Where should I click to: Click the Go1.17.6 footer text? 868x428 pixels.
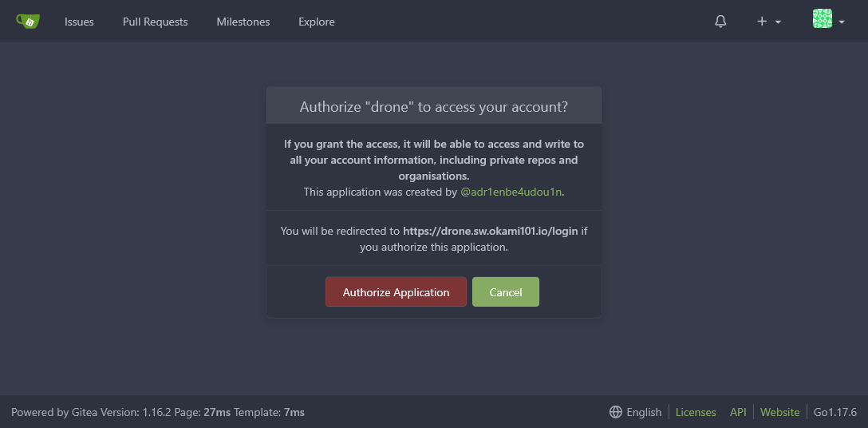coord(834,412)
